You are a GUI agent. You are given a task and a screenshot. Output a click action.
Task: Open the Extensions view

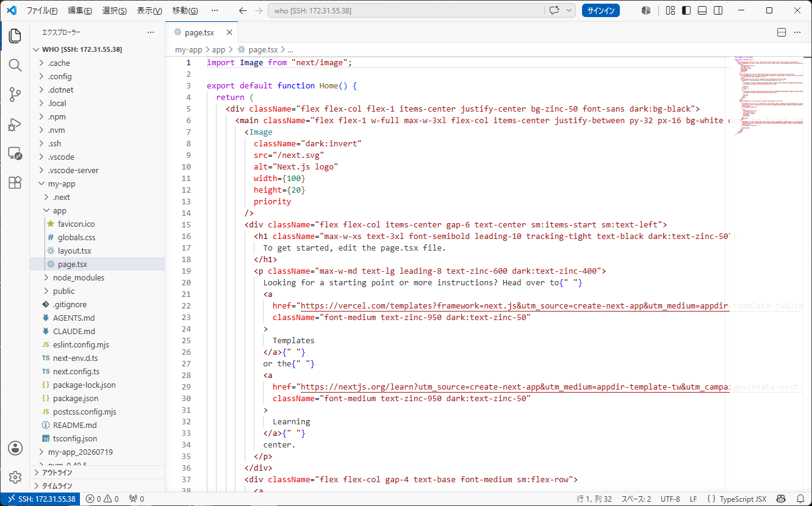tap(15, 182)
